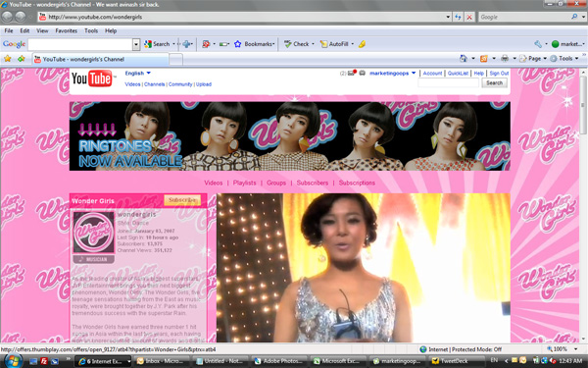
Task: Open the command bar Tools dropdown
Action: [564, 58]
